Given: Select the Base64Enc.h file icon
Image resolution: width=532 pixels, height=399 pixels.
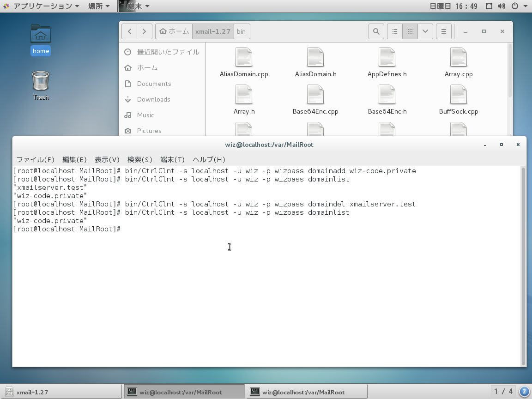Looking at the screenshot, I should (387, 94).
